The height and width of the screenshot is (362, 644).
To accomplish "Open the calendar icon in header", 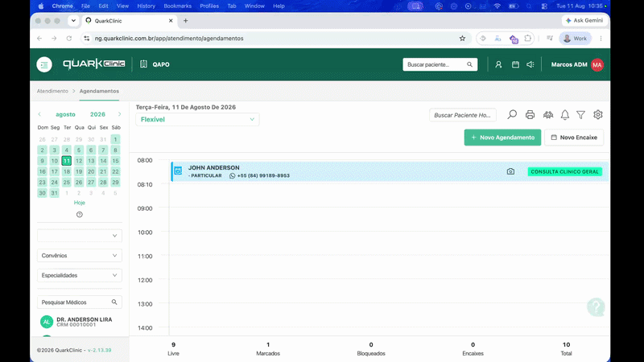I will click(515, 64).
